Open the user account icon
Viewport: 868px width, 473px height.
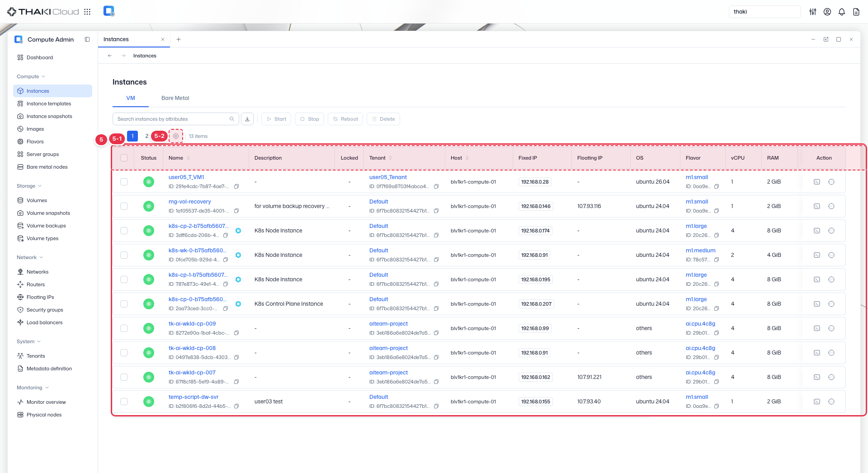827,12
